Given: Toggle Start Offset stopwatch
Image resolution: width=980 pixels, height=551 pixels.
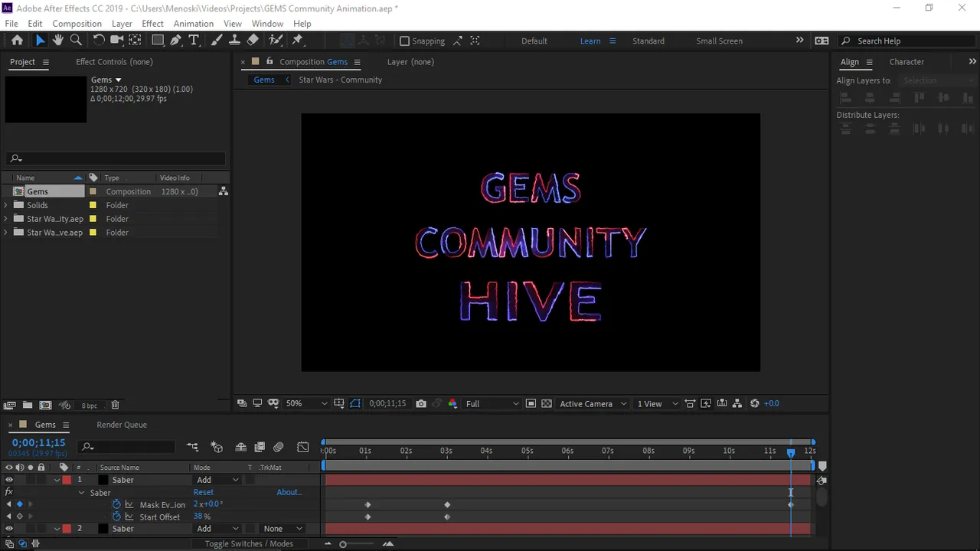Looking at the screenshot, I should 116,517.
